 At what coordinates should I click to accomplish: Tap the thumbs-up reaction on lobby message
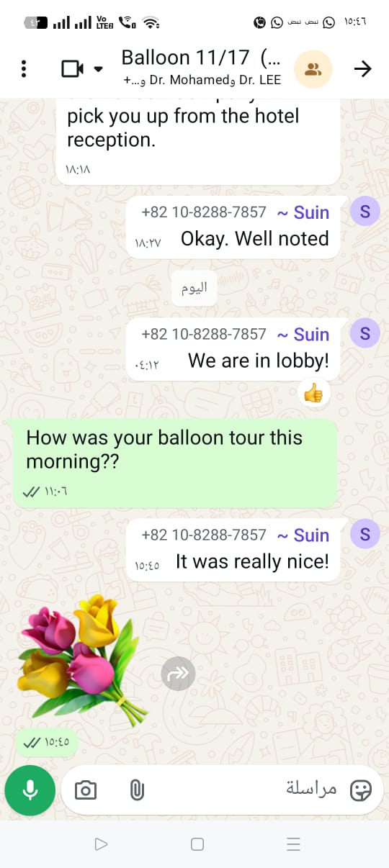(x=313, y=392)
